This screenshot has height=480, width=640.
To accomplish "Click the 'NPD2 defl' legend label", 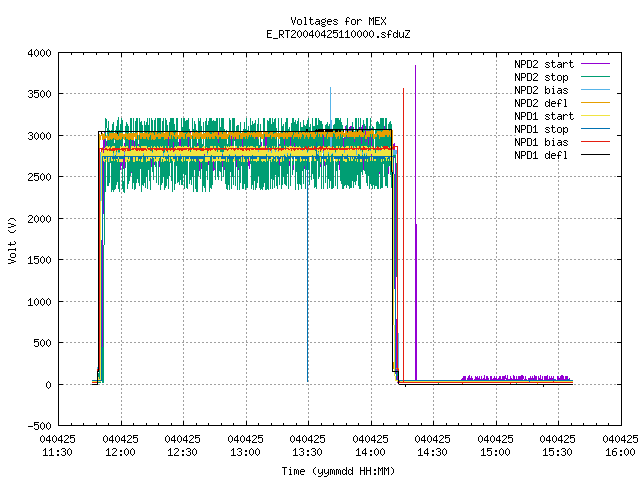I will tap(541, 103).
